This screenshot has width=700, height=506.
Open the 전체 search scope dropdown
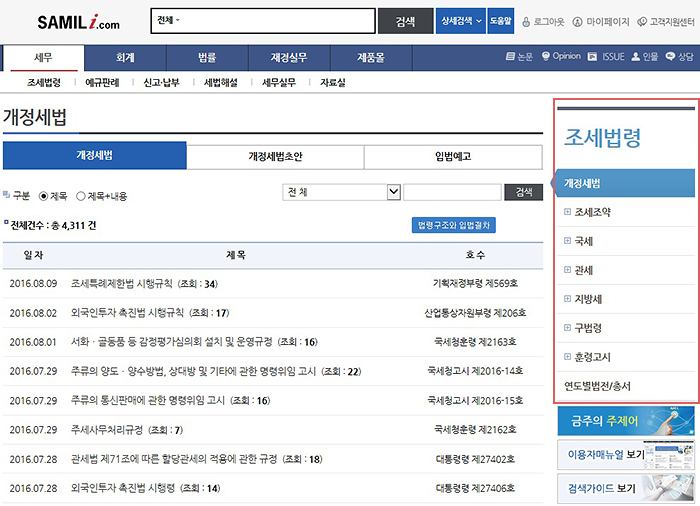tap(168, 21)
